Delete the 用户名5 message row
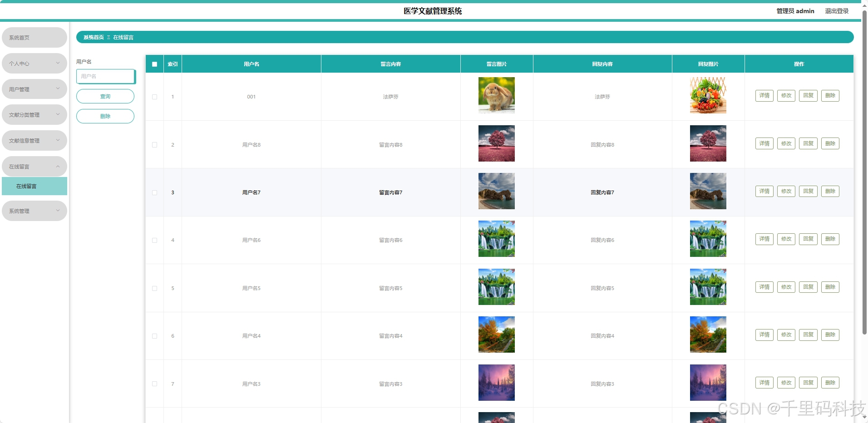Image resolution: width=868 pixels, height=423 pixels. tap(830, 287)
